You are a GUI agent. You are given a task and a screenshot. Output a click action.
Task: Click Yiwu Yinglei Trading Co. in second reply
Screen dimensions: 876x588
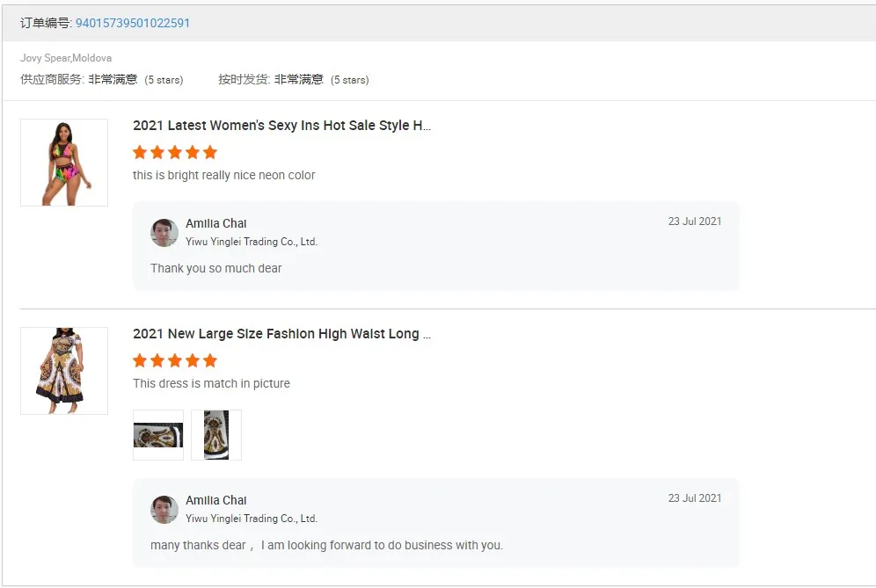[252, 519]
